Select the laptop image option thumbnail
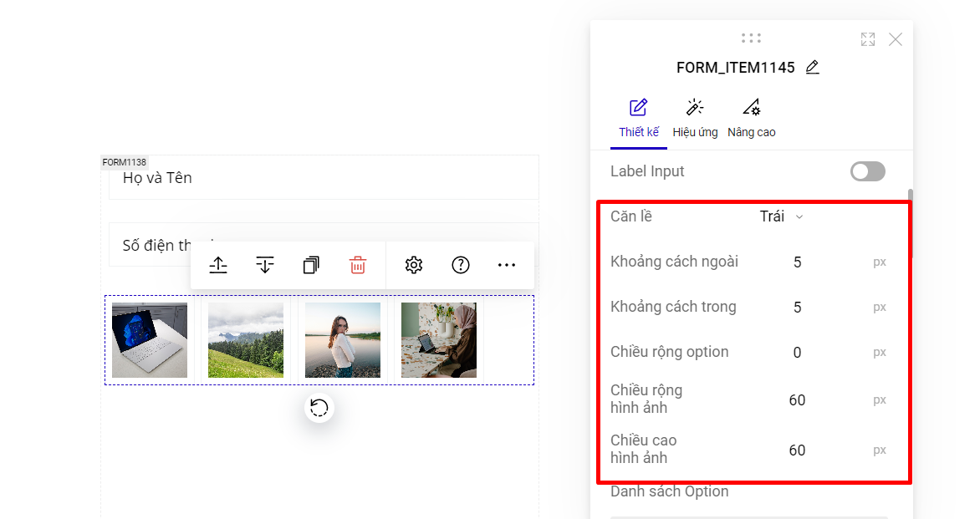 (150, 340)
